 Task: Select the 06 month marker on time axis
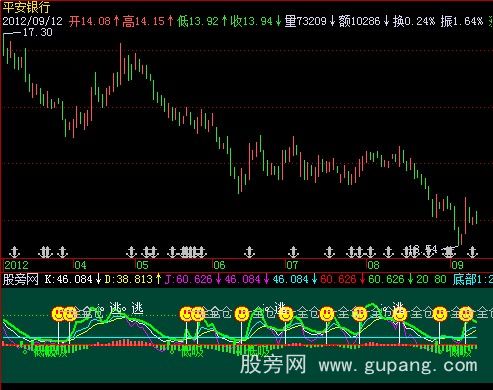219,265
